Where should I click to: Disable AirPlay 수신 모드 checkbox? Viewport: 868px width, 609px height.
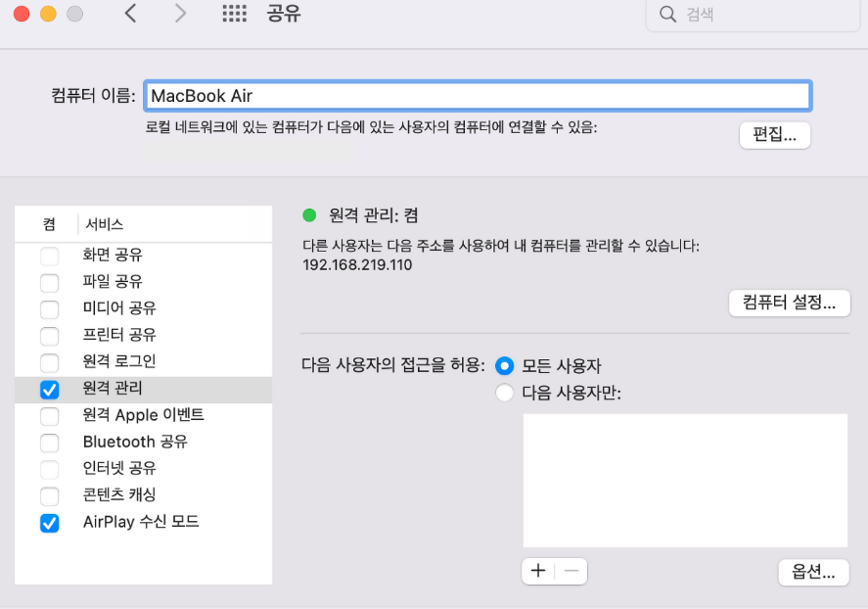point(49,523)
